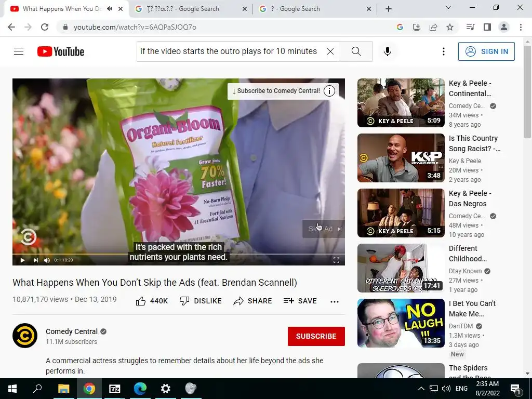Select the YouTube video browser tab
Screen dimensions: 532x399
coord(61,9)
